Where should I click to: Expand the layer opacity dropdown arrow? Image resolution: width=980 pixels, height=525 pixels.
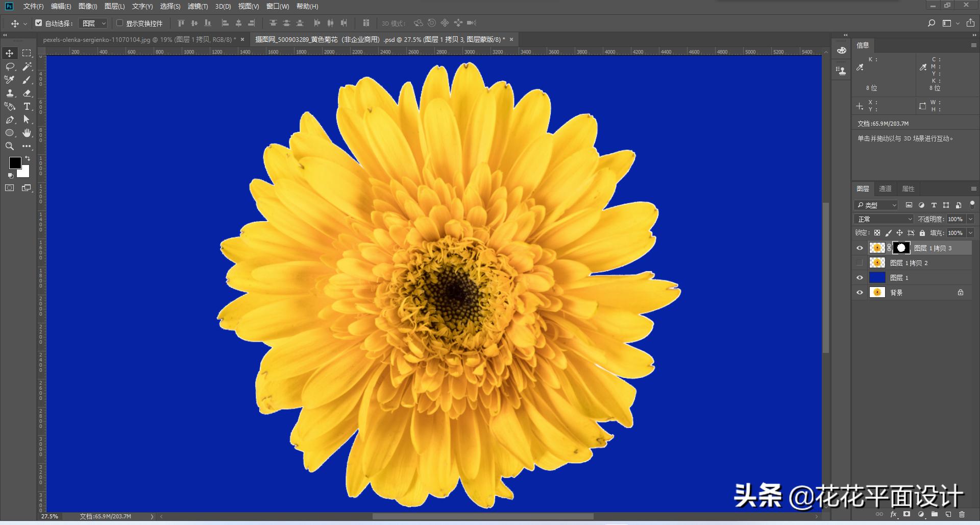(970, 219)
